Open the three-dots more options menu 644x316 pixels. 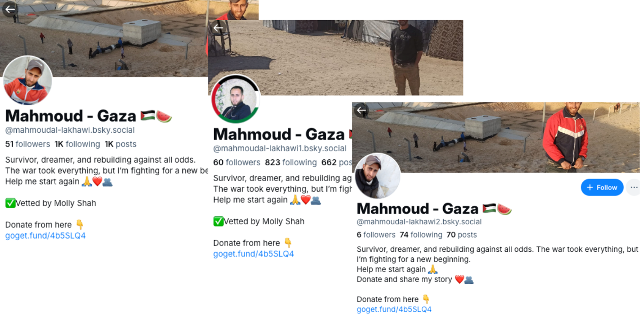coord(634,188)
